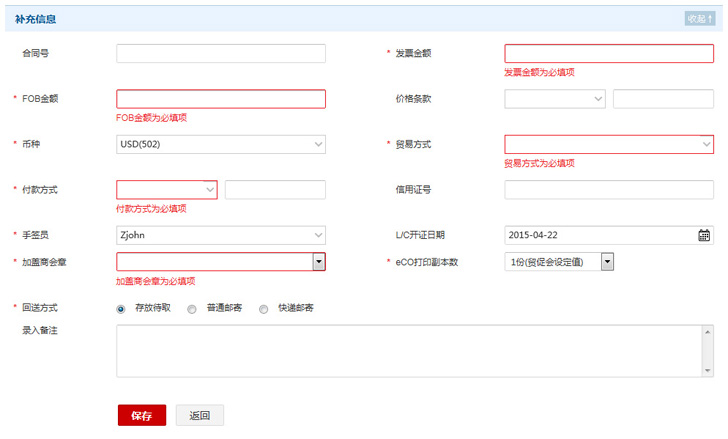The height and width of the screenshot is (439, 728).
Task: Click the calendar icon in L/C开证日期 field
Action: tap(704, 236)
